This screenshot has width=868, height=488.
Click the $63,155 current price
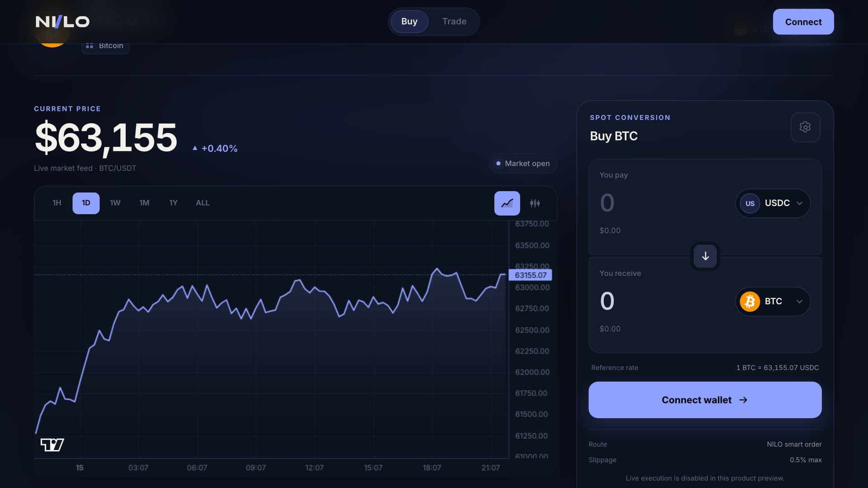click(106, 137)
